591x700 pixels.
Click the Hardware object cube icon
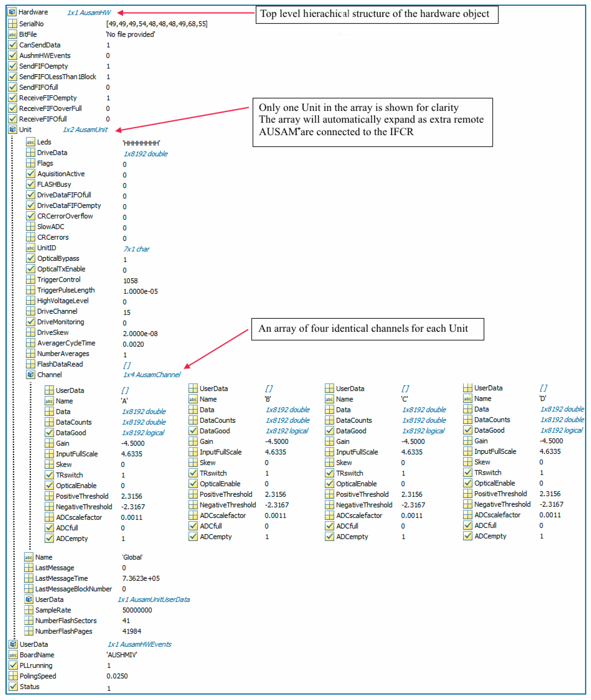click(12, 12)
